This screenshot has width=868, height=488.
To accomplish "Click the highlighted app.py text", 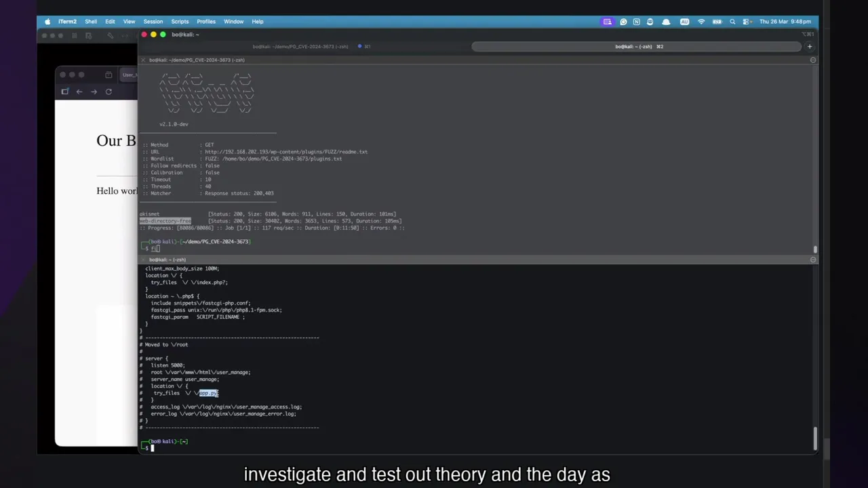I will (x=208, y=393).
